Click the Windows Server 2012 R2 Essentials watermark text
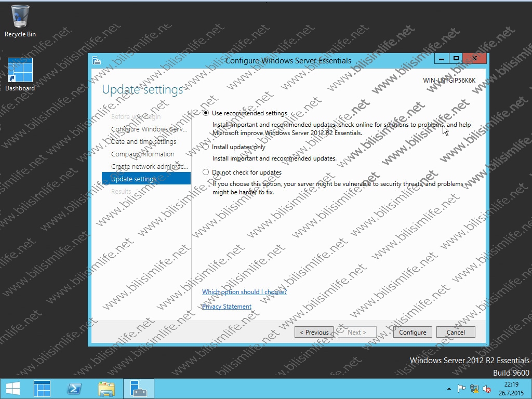 469,361
